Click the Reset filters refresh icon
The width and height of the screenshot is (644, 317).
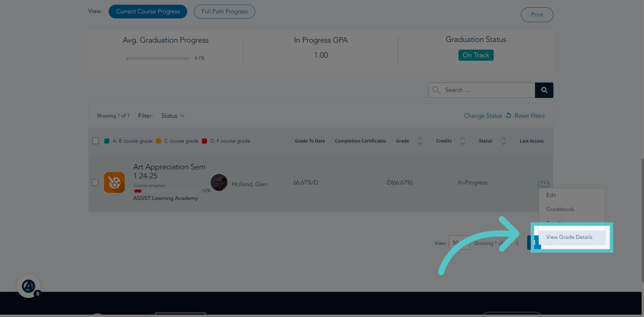click(508, 115)
